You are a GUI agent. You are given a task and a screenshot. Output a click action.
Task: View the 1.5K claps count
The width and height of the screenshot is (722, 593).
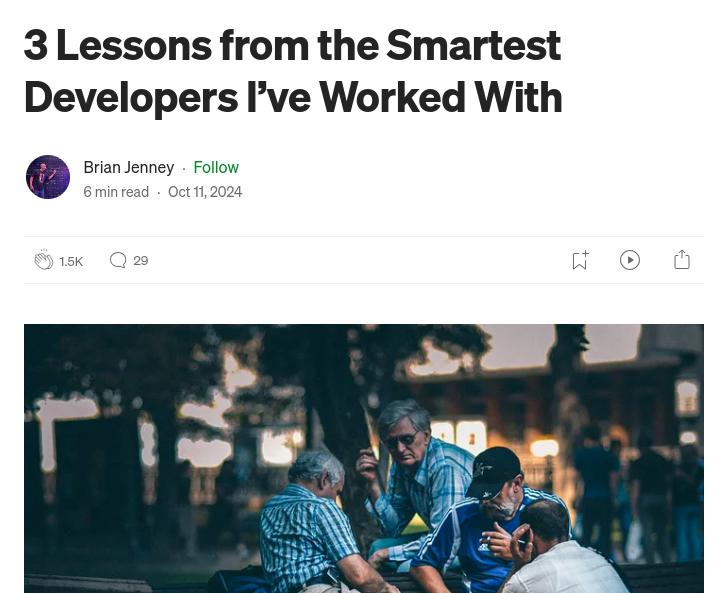tap(71, 262)
